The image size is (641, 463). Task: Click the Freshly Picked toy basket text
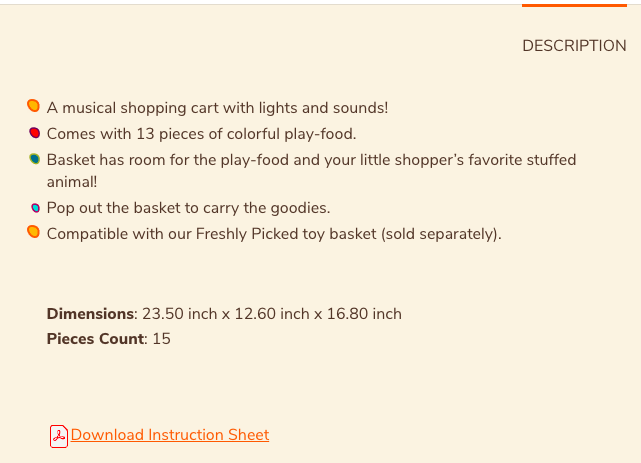[286, 234]
